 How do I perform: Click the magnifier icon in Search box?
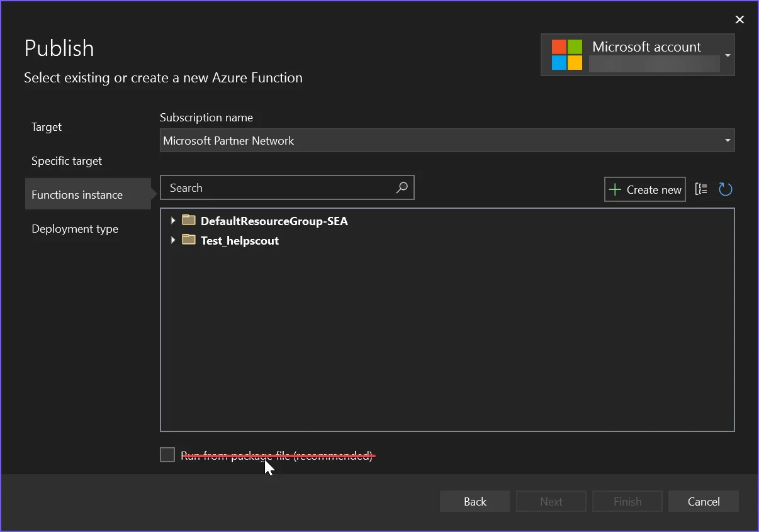coord(402,187)
